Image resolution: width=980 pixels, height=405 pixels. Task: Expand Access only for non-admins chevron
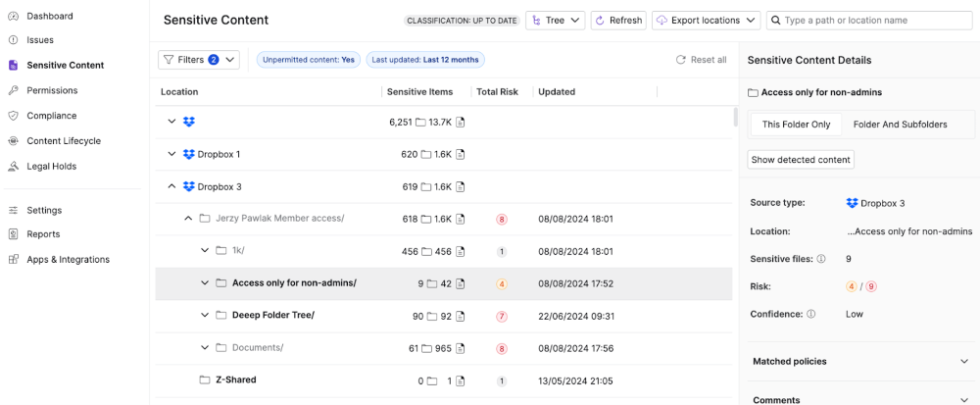204,283
